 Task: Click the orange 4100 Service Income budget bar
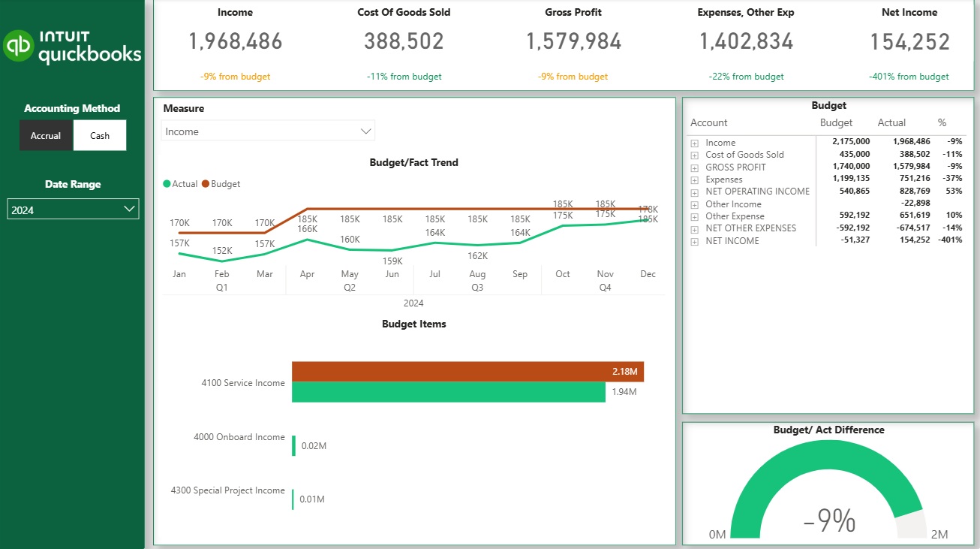467,372
